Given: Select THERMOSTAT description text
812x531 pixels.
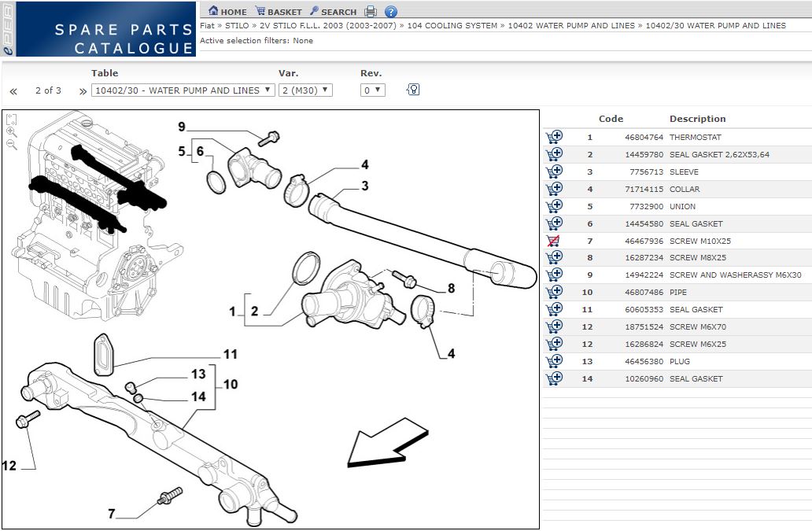Looking at the screenshot, I should 695,137.
